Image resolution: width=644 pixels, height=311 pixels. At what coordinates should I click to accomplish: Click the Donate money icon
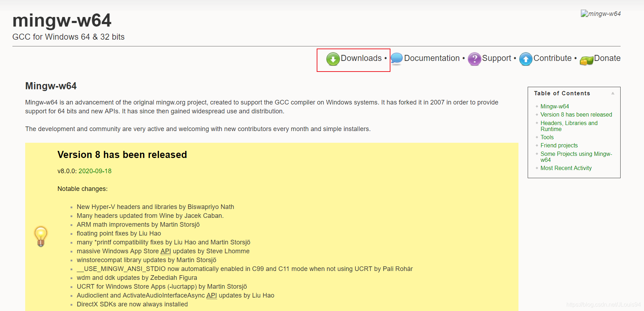[x=587, y=61]
